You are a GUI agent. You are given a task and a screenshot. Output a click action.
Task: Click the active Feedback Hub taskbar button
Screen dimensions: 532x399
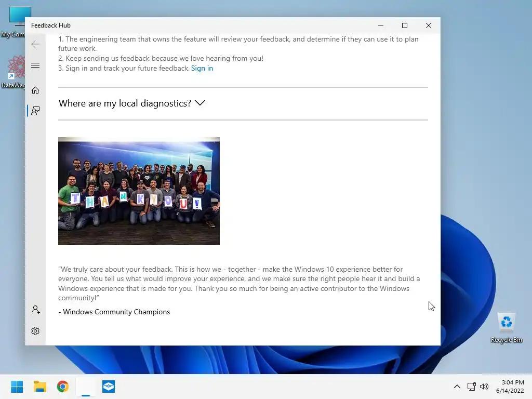pos(86,387)
